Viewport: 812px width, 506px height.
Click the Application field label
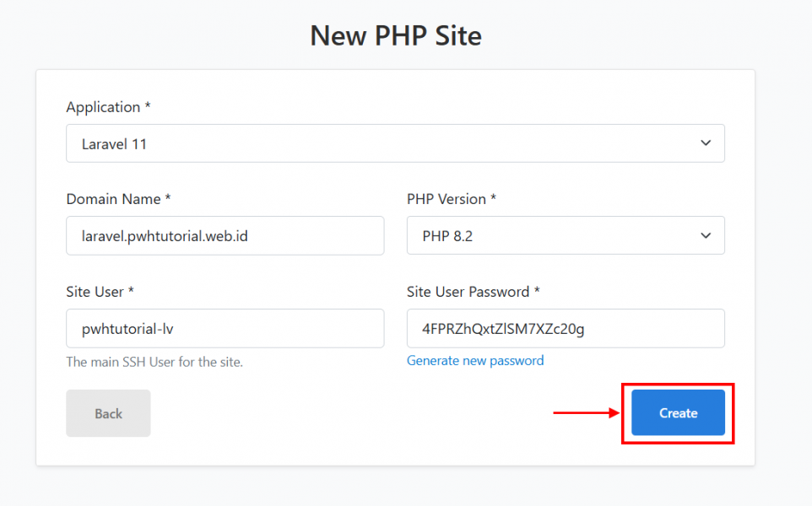108,107
